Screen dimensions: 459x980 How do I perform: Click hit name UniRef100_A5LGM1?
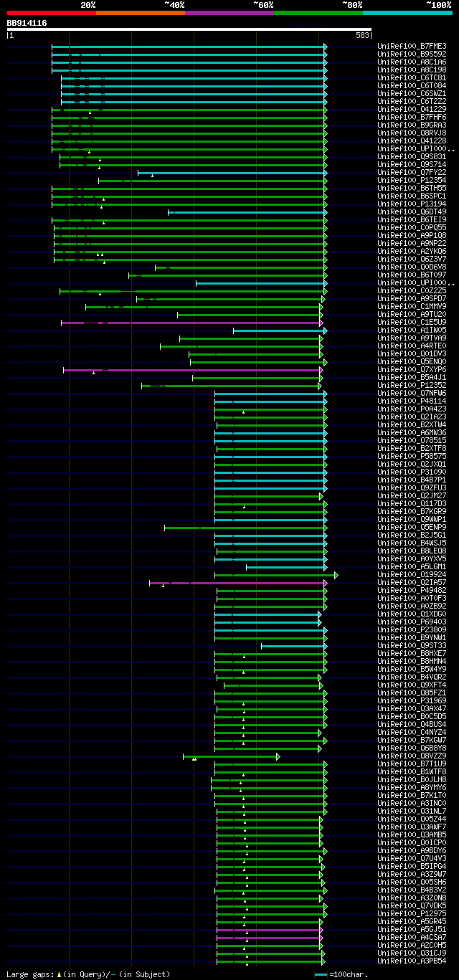coord(412,567)
